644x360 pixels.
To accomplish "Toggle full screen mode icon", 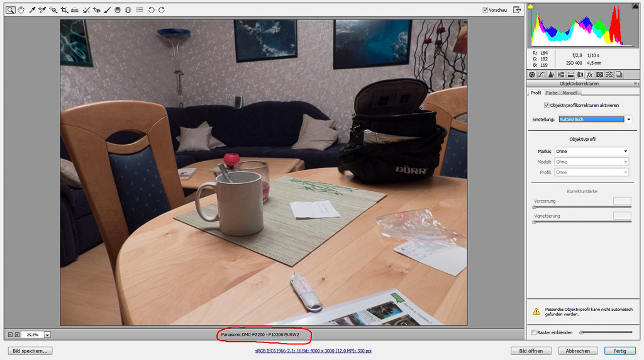I will (x=517, y=10).
